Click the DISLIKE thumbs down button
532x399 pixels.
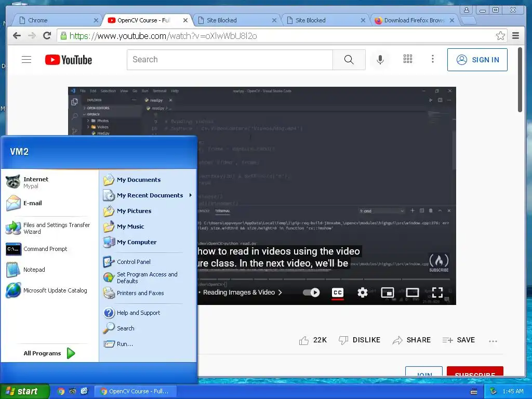[360, 340]
